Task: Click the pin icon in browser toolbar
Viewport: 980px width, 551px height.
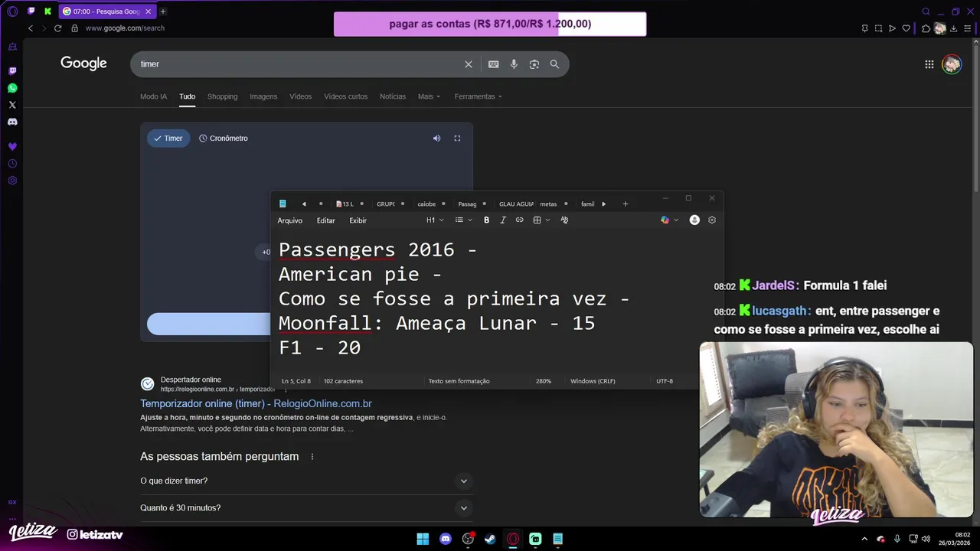Action: pos(864,28)
